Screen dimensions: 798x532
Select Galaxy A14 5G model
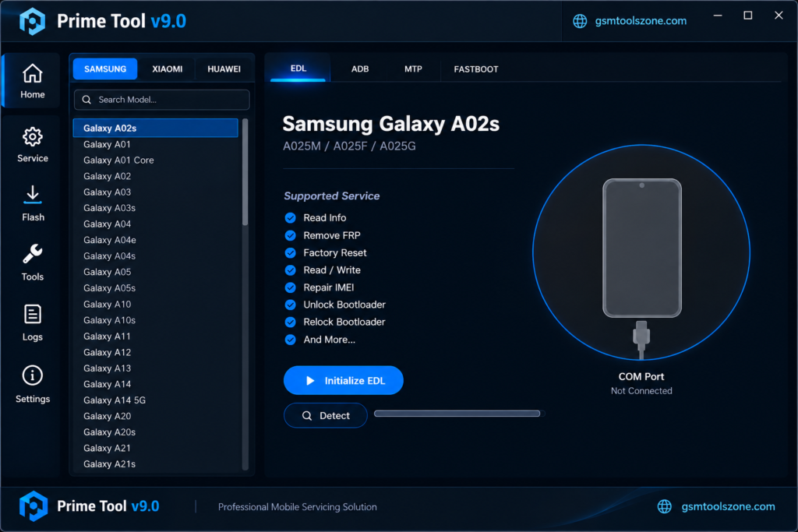click(155, 400)
